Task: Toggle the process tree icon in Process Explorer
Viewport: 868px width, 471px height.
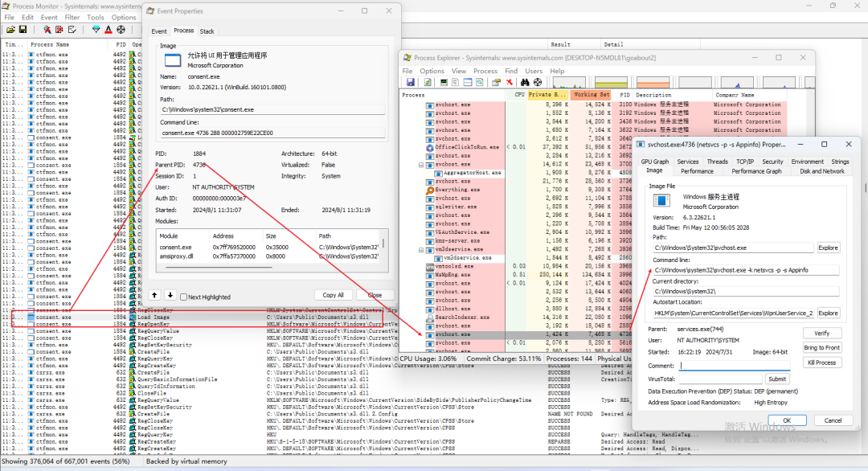Action: [x=456, y=83]
